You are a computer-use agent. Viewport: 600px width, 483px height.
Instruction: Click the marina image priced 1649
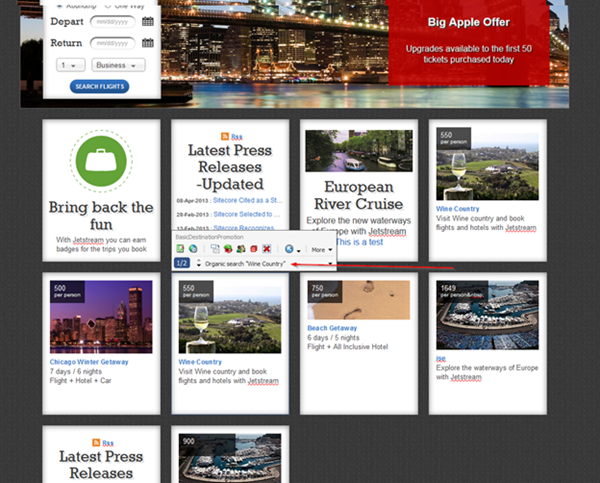click(488, 315)
